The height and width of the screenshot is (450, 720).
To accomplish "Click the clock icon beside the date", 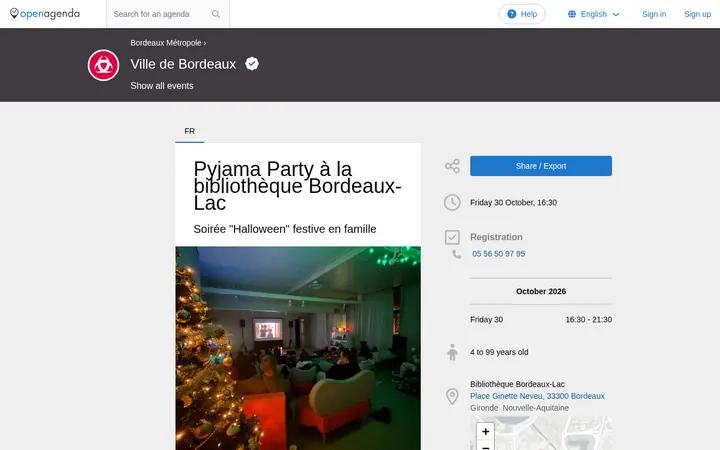I will (x=452, y=202).
